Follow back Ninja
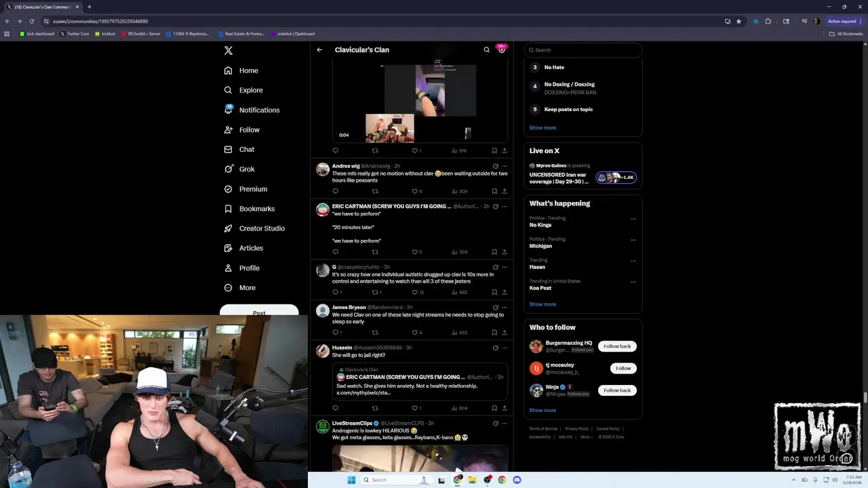 click(x=617, y=390)
